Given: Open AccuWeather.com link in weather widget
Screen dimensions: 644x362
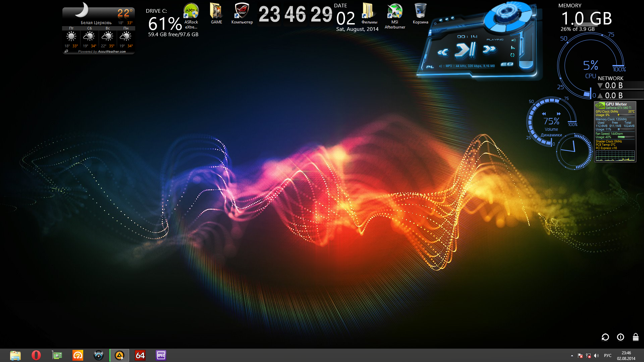Looking at the screenshot, I should point(112,52).
